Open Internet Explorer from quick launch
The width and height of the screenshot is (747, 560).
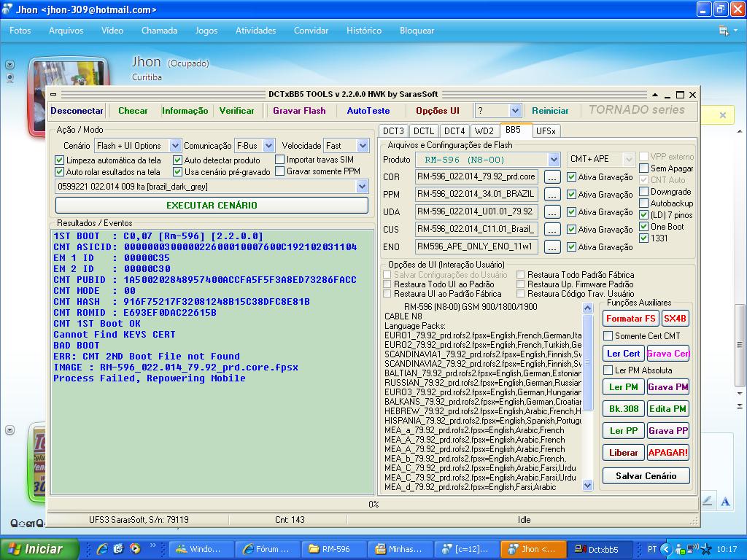102,549
